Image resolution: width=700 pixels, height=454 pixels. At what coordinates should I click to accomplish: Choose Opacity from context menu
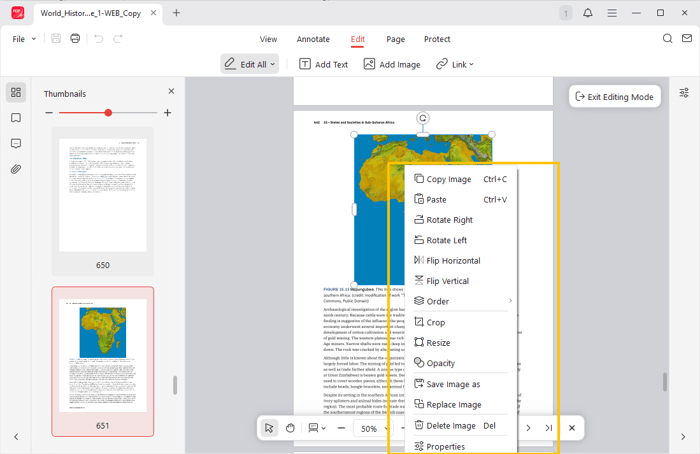462,363
